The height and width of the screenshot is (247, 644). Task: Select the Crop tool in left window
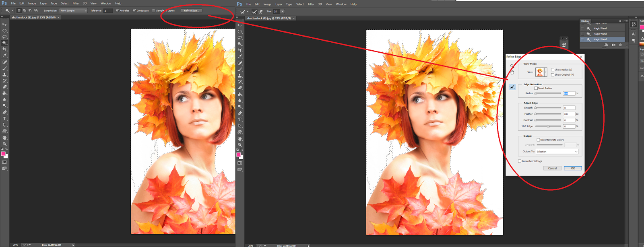click(4, 49)
